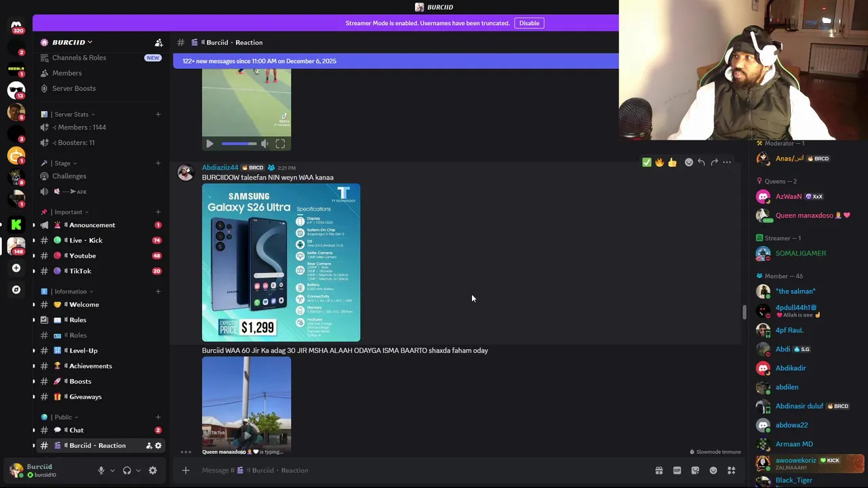
Task: Toggle microphone mute
Action: coord(101,470)
